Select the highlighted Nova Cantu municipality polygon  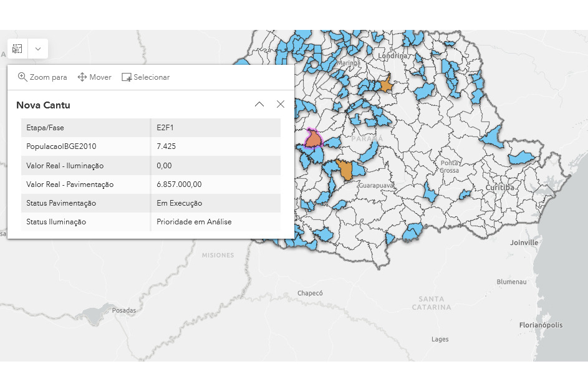[x=313, y=139]
